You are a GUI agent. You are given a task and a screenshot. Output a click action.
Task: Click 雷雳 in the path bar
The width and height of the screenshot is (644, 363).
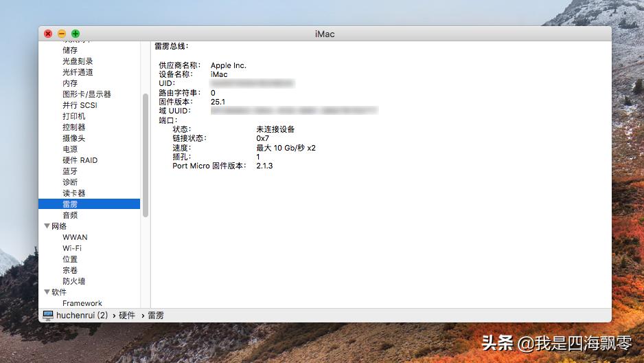[156, 316]
